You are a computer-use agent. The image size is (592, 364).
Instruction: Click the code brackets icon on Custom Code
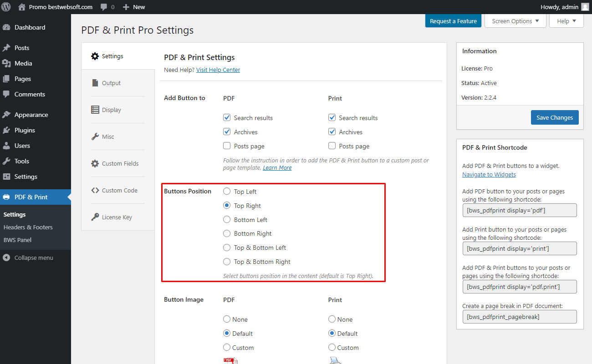(x=95, y=190)
